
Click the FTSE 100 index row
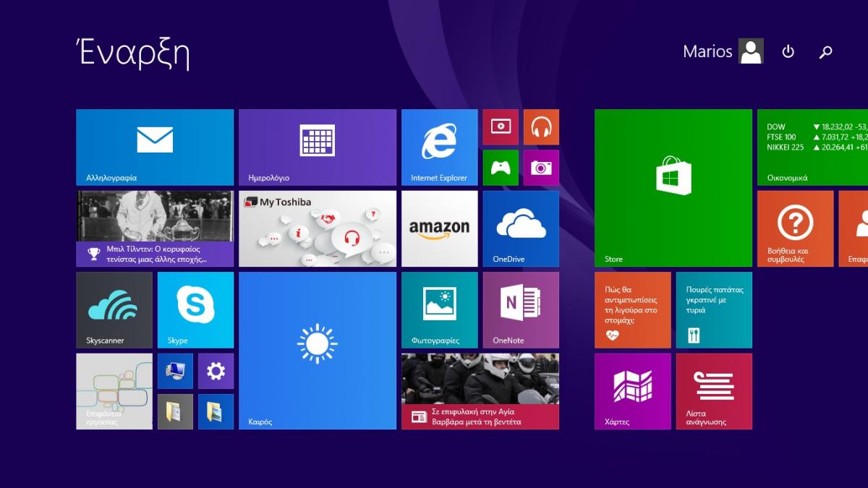(x=817, y=137)
